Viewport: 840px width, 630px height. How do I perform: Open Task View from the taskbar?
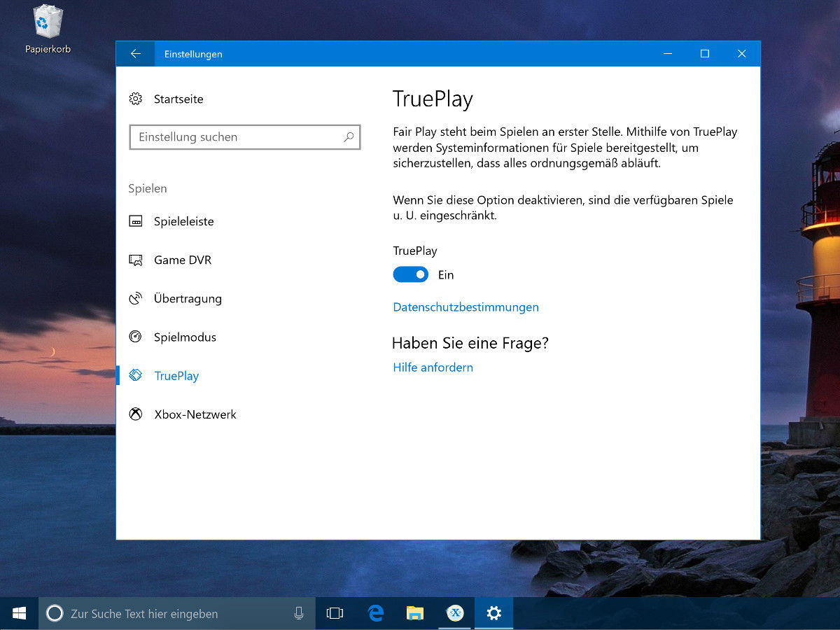[x=335, y=614]
